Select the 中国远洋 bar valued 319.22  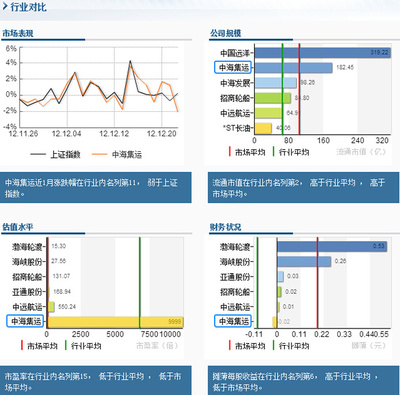pos(322,53)
